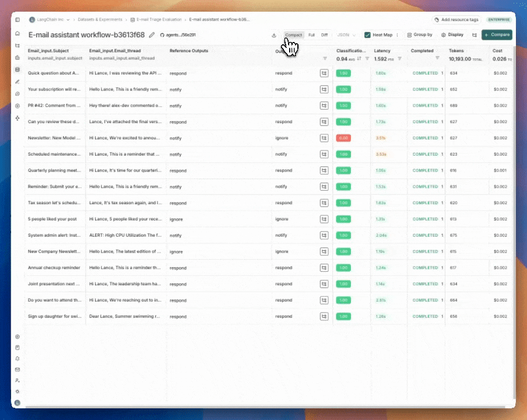
Task: Open the agents.../56e291 commit link
Action: click(178, 35)
